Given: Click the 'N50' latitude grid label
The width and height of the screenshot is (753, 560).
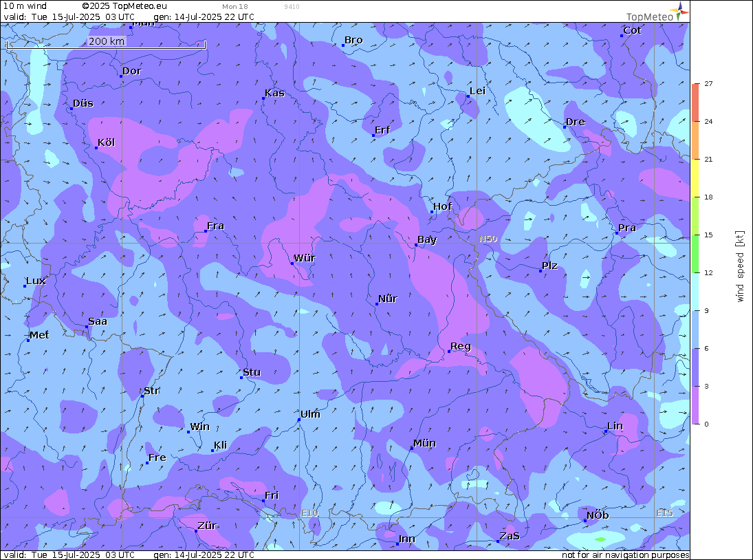Looking at the screenshot, I should [488, 239].
